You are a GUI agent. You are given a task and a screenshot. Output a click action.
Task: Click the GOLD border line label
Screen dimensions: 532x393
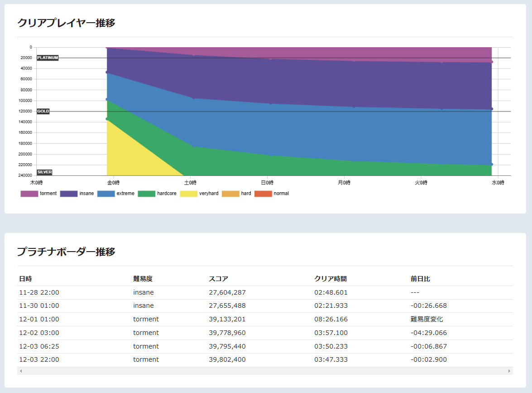[x=43, y=111]
